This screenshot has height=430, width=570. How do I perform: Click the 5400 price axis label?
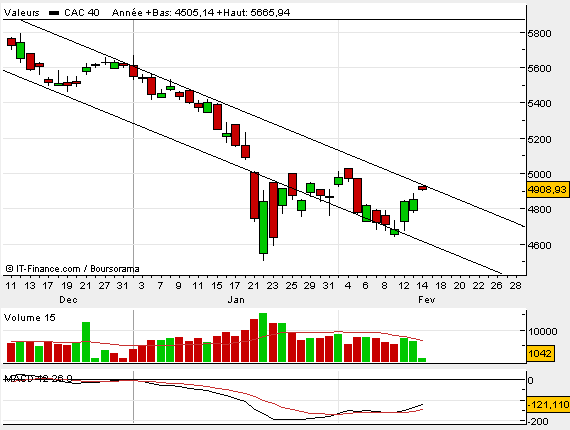(540, 104)
